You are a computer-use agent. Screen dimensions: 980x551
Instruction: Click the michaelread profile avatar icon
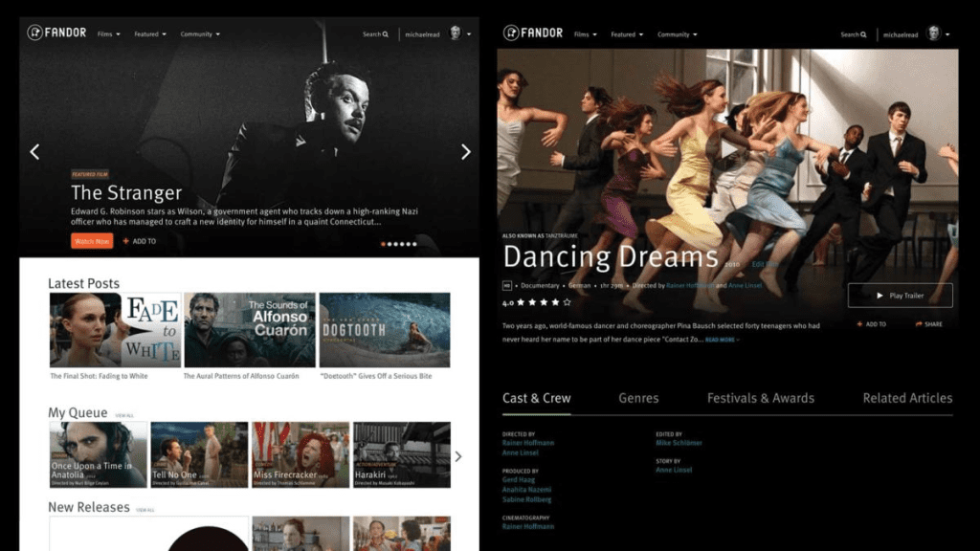click(x=456, y=33)
